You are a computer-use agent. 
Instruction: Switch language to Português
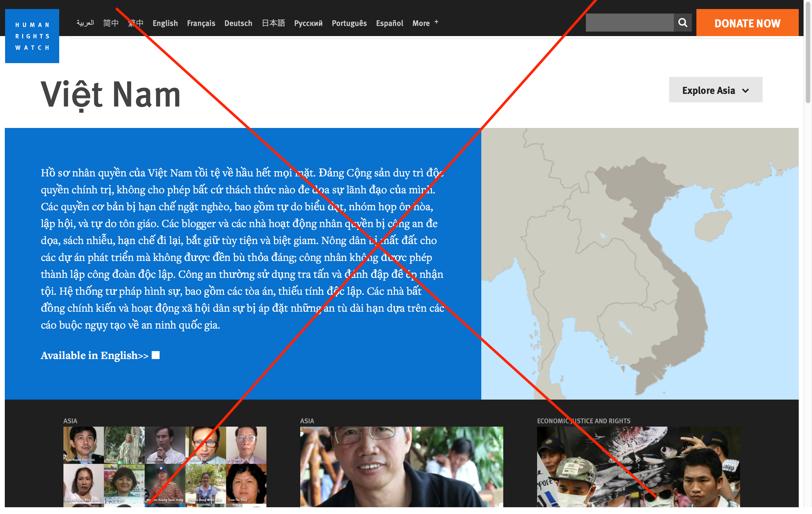(349, 23)
